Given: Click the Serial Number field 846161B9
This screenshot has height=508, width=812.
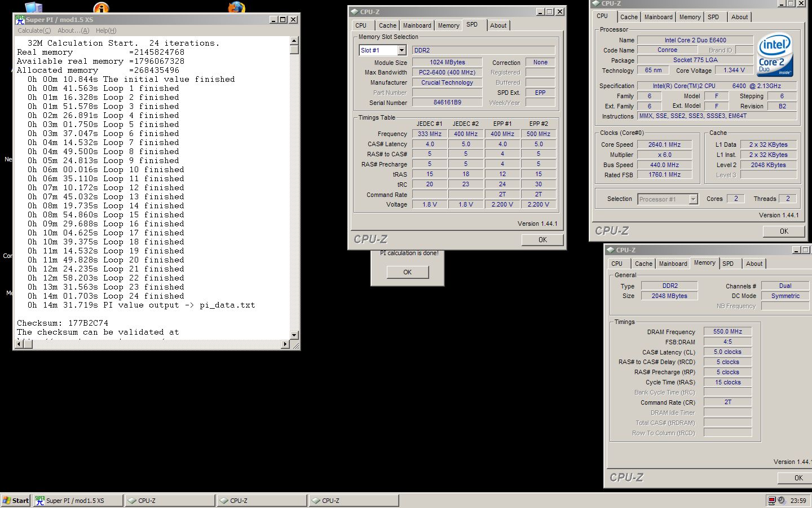Looking at the screenshot, I should tap(447, 103).
